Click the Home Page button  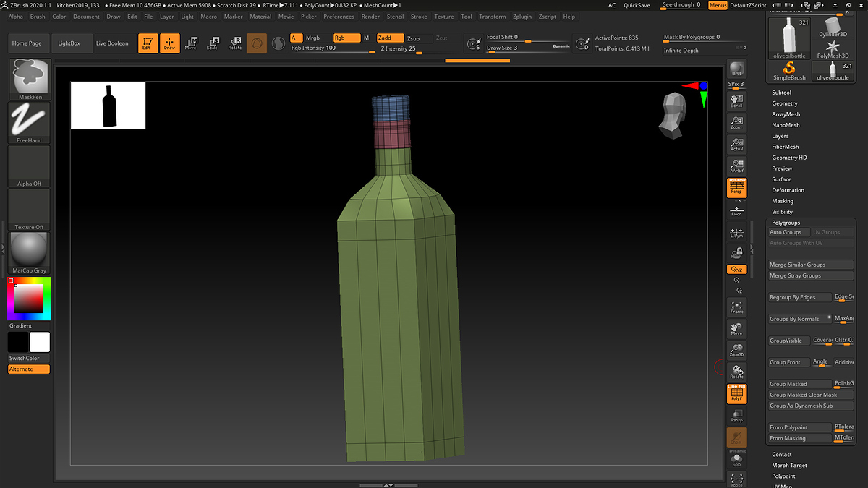pyautogui.click(x=29, y=43)
